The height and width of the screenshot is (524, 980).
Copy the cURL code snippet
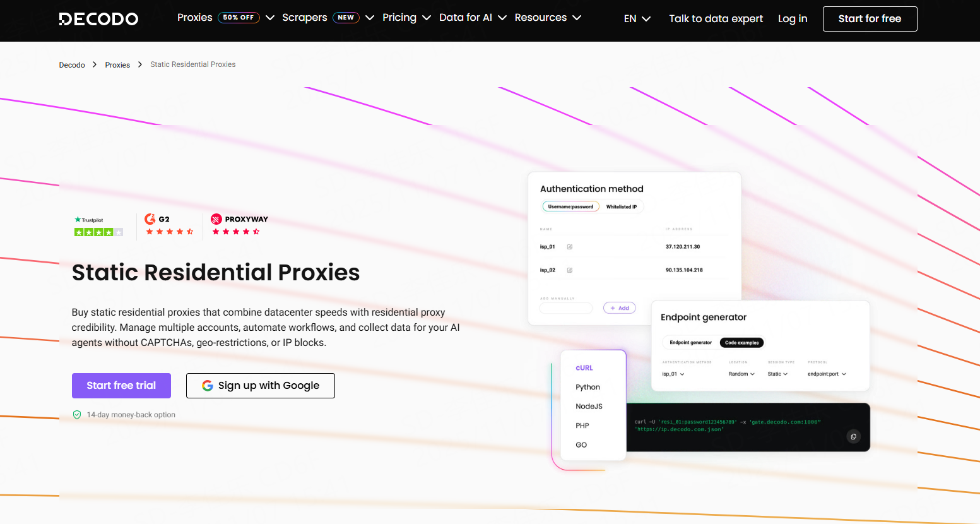[x=853, y=436]
